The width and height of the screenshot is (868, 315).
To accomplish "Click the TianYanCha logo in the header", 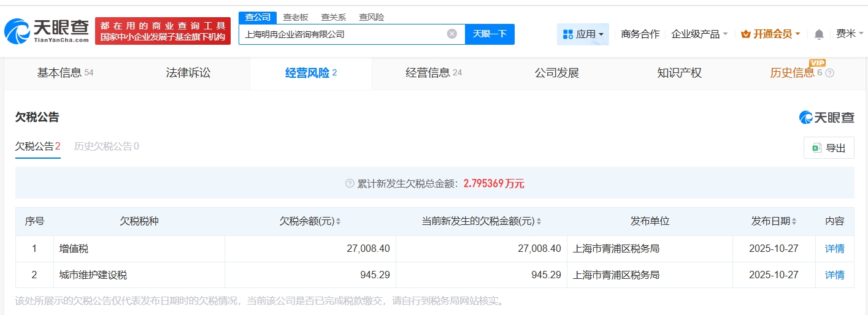I will pos(47,31).
